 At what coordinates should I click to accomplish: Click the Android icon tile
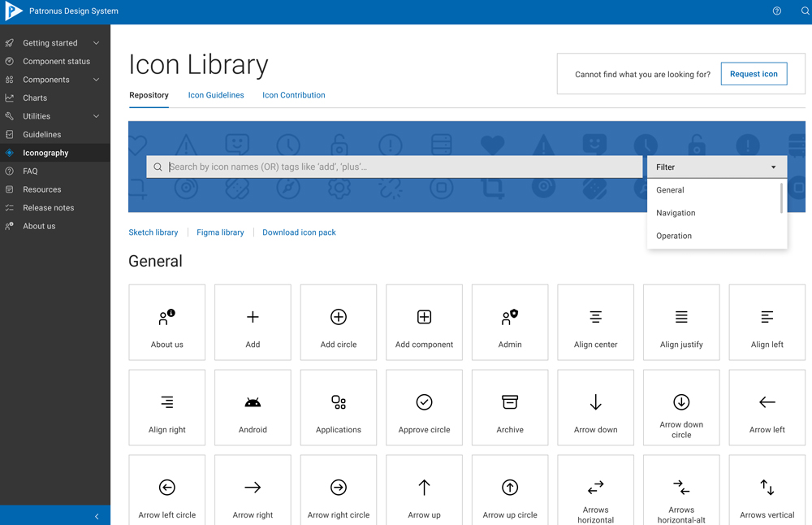(x=253, y=408)
